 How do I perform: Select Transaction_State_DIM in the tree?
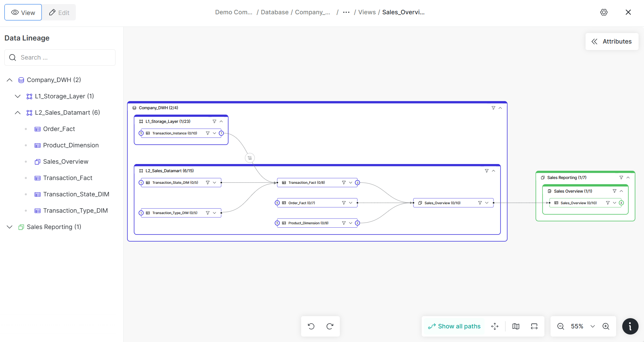[76, 194]
